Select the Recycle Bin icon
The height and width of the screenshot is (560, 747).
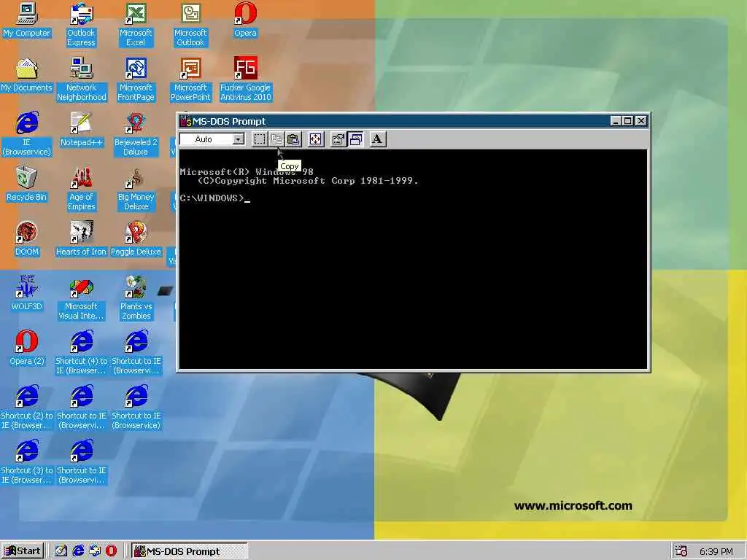coord(27,184)
